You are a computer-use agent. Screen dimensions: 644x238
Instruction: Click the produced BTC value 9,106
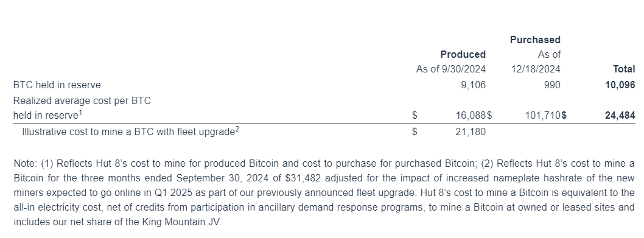[473, 85]
